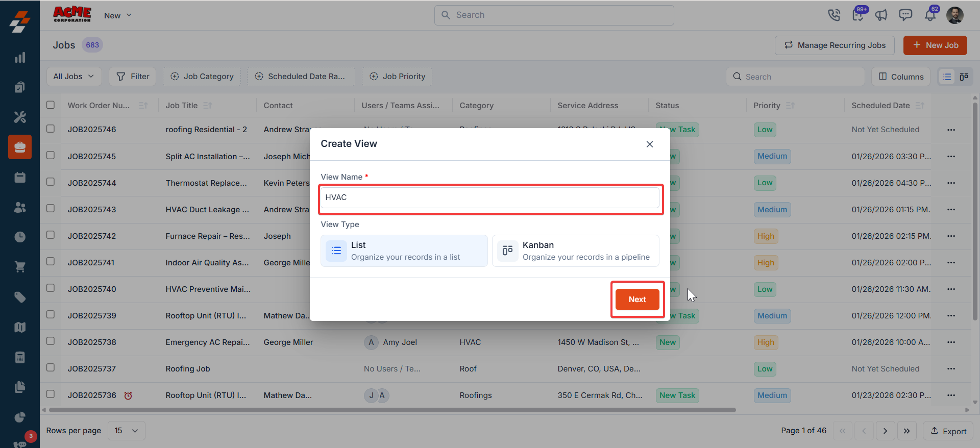Open Manage Recurring Jobs
This screenshot has width=980, height=448.
coord(835,45)
